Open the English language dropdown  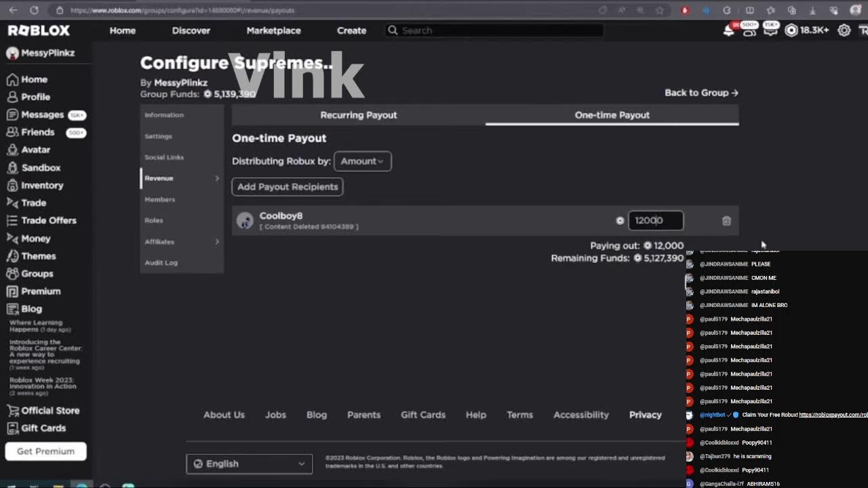pos(249,464)
